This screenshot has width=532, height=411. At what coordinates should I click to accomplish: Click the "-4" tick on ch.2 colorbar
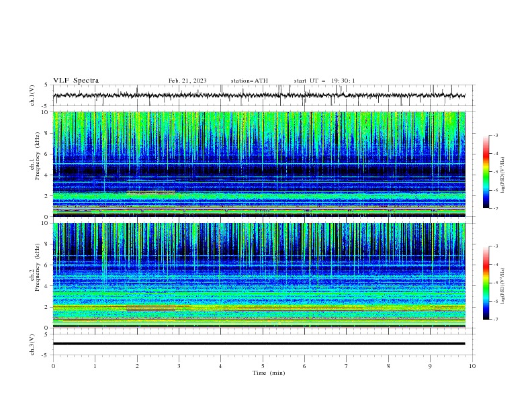tap(495, 265)
